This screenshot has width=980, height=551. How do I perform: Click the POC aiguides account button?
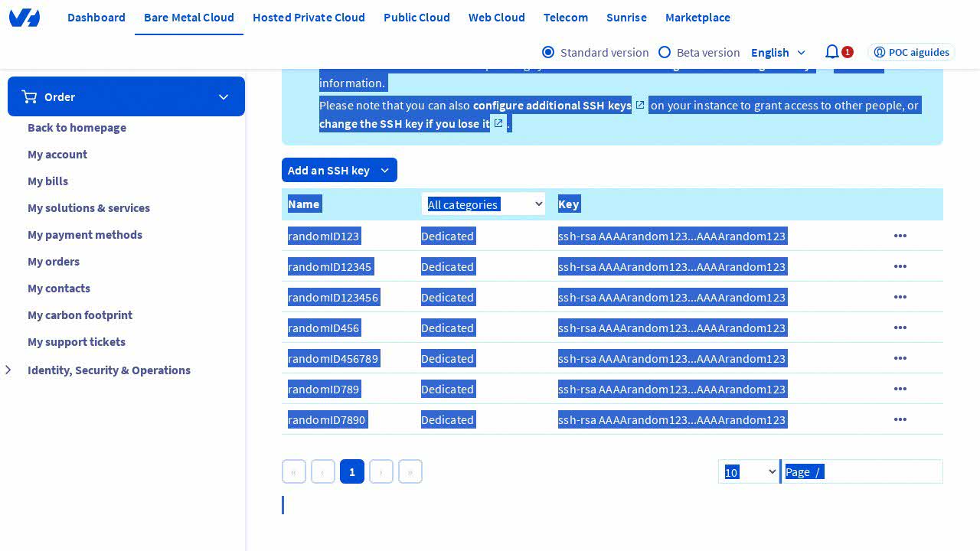point(911,52)
